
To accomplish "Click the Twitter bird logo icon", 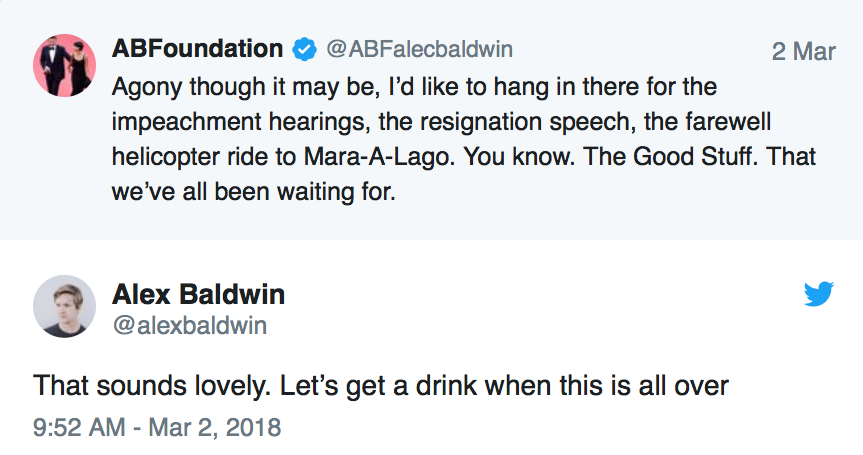I will (x=819, y=293).
